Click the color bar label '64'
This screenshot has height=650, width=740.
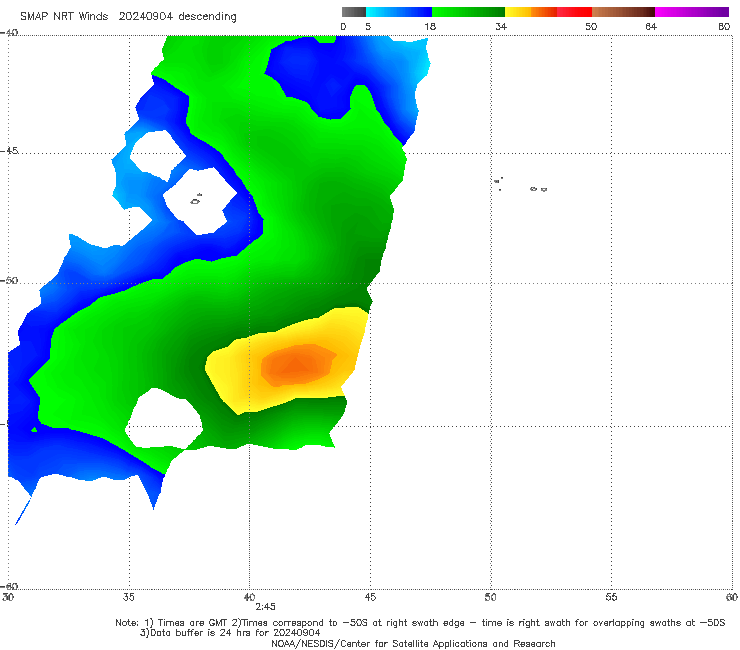(x=651, y=27)
